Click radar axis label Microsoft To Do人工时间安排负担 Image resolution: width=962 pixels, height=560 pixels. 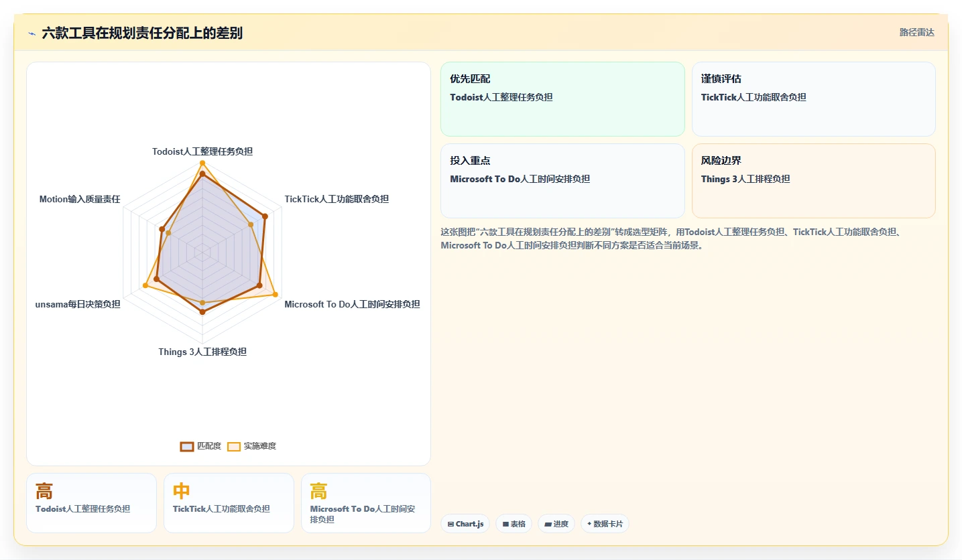[352, 304]
